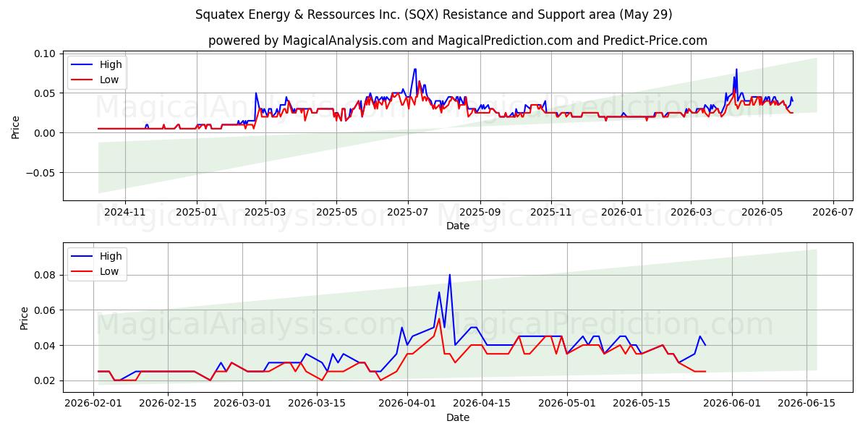Viewport: 868px width, 434px height.
Task: Click the 0.08 price tick in bottom chart
Action: (45, 275)
